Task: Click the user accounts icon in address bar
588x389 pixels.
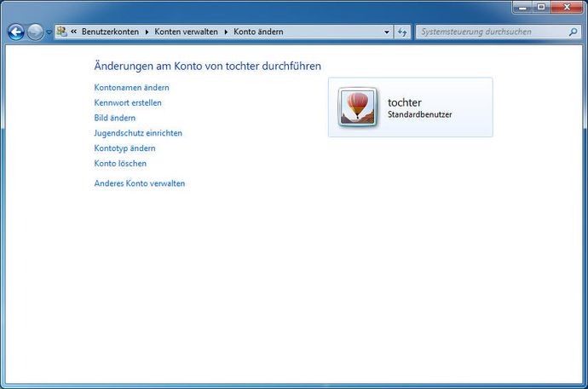Action: tap(62, 32)
